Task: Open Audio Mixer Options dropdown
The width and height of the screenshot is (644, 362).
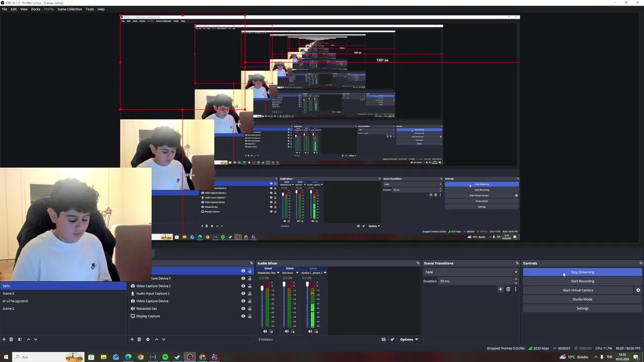Action: 409,339
